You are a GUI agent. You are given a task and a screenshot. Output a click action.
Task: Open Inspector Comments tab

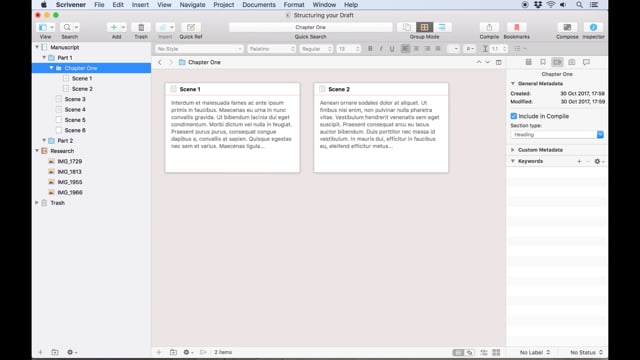587,62
